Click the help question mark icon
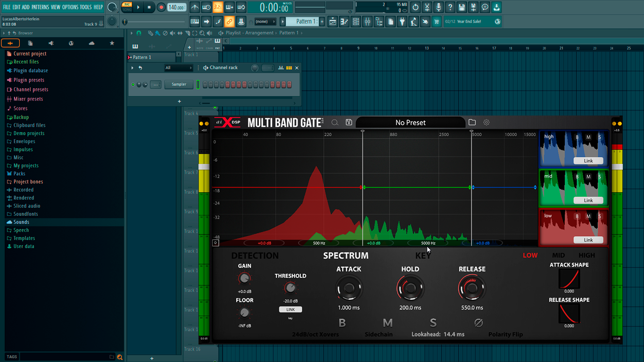This screenshot has height=362, width=644. 450,8
